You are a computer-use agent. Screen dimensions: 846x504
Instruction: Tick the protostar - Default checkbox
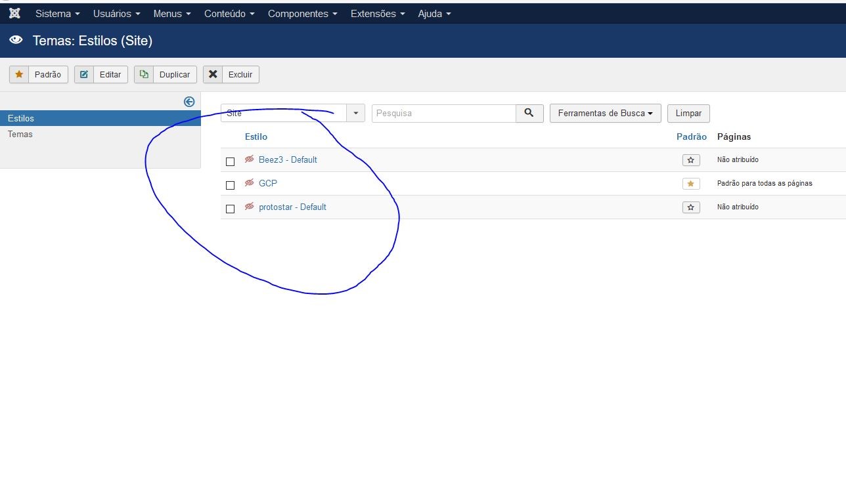coord(230,209)
